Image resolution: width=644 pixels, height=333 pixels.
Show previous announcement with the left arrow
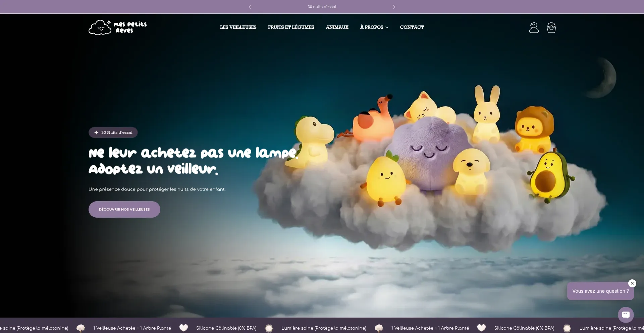[x=250, y=7]
